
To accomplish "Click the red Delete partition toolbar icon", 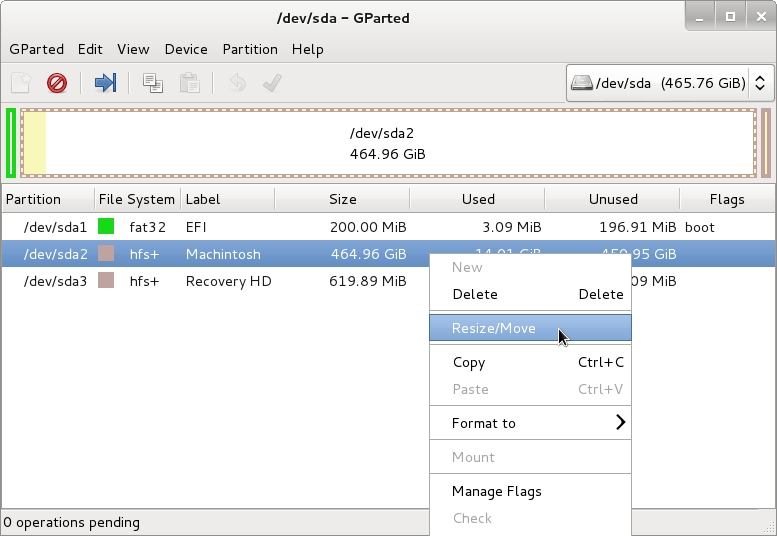I will (57, 83).
